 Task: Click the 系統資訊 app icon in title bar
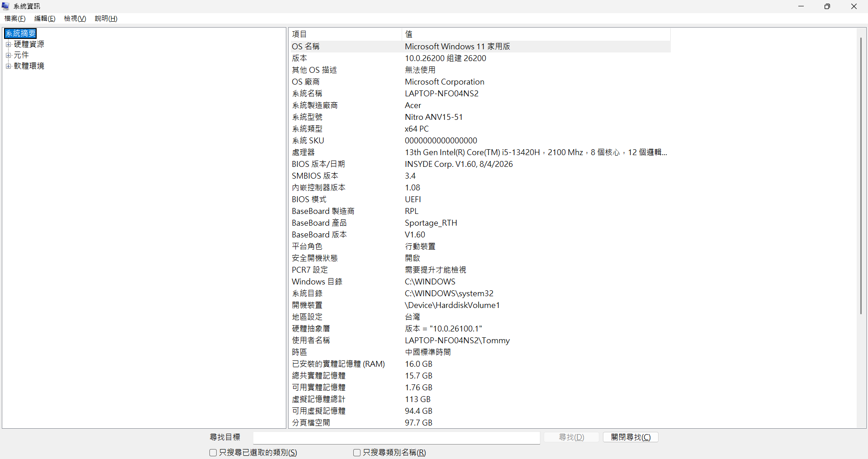click(5, 6)
